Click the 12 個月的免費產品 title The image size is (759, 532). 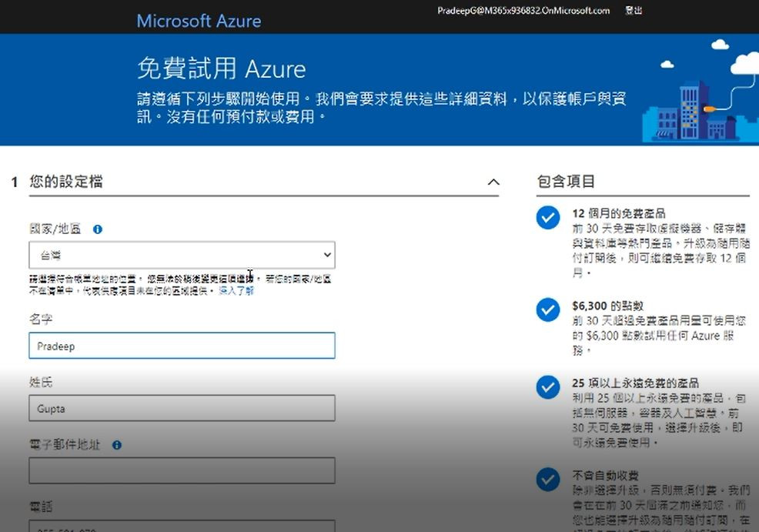(x=619, y=213)
